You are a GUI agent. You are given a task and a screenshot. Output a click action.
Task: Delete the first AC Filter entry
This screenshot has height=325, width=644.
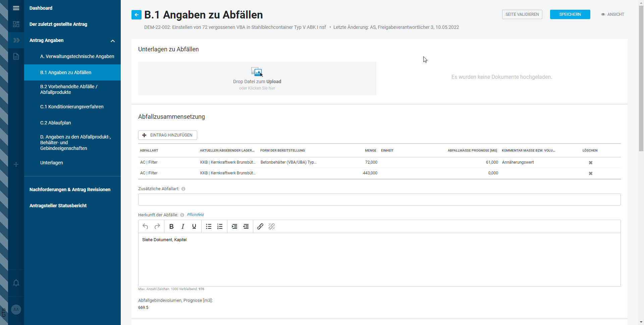pyautogui.click(x=591, y=162)
